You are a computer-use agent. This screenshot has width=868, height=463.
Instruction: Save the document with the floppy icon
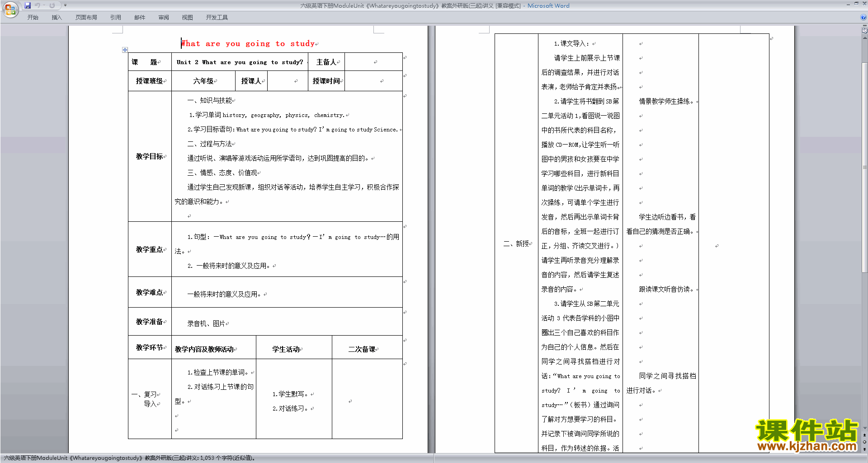28,5
